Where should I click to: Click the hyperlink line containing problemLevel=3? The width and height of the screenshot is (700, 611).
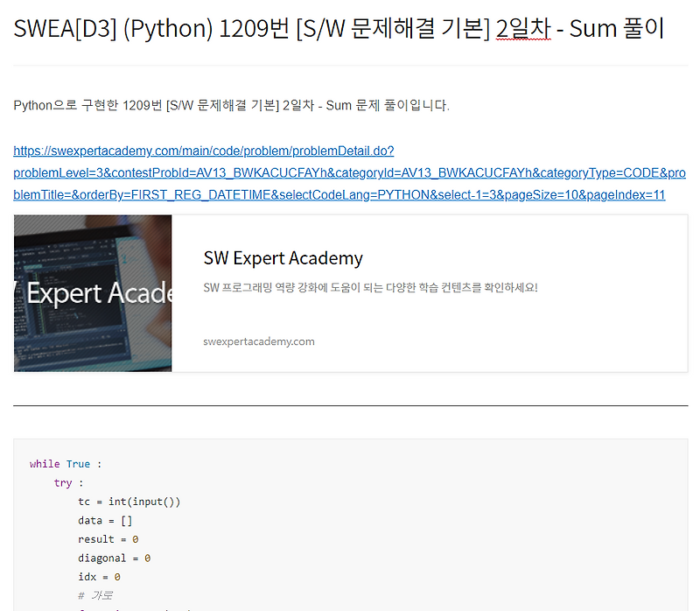coord(350,172)
